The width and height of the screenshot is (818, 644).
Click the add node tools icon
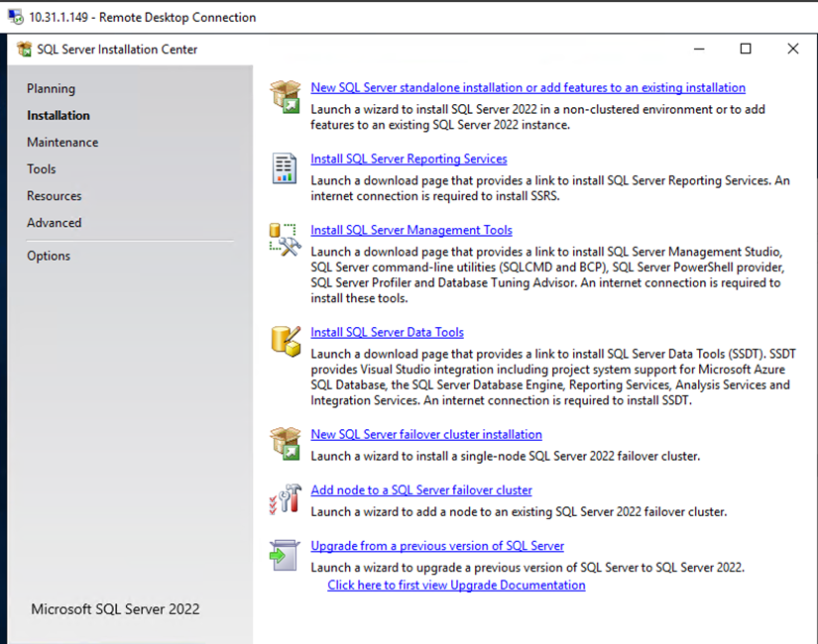[285, 498]
